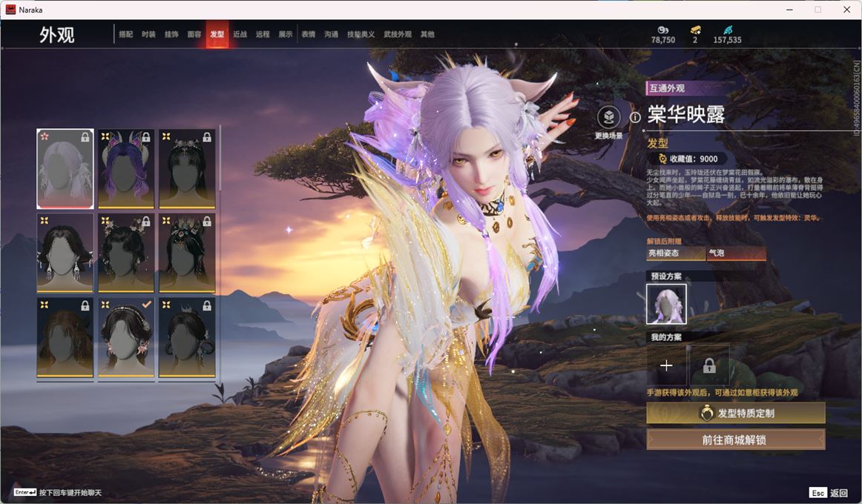Click the 亮相姿态 unlock bonus tag

click(676, 253)
